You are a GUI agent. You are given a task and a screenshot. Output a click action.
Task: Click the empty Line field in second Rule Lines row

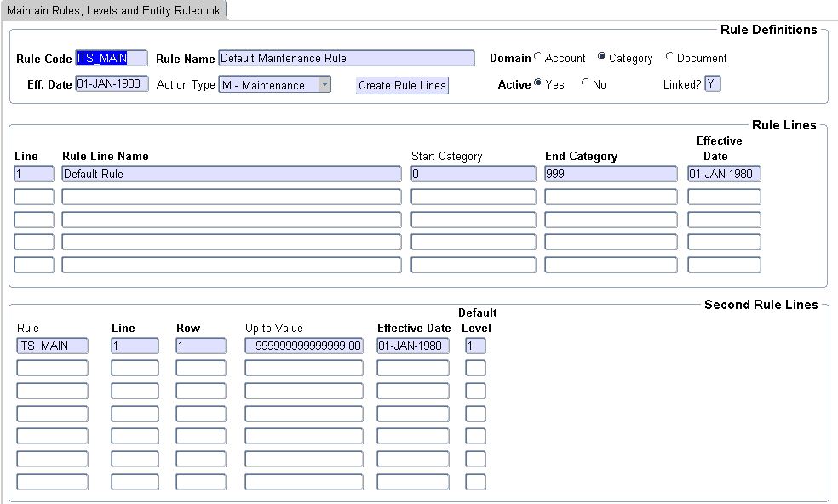[x=34, y=197]
